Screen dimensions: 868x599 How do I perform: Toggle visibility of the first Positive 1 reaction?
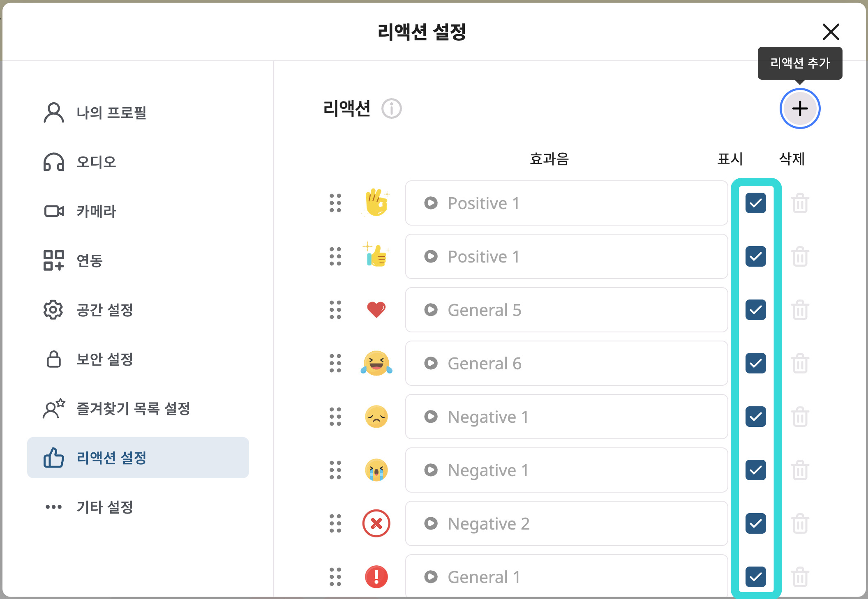click(x=755, y=203)
